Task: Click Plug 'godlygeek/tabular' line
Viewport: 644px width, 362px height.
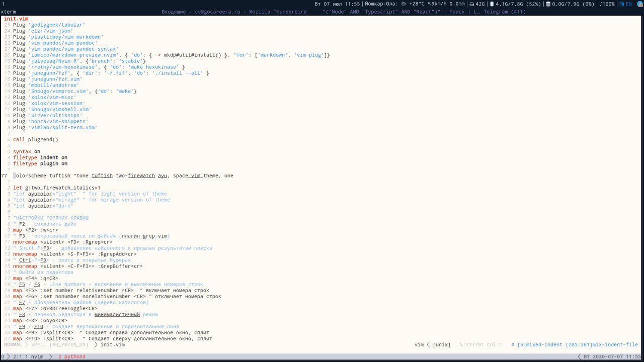Action: pyautogui.click(x=49, y=25)
